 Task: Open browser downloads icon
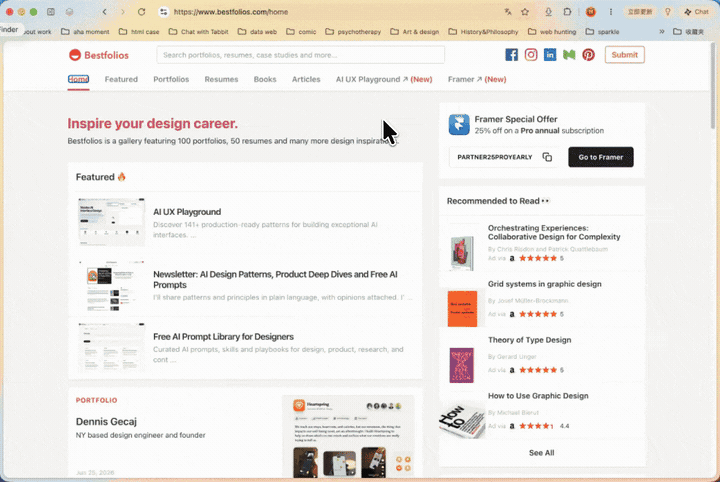[548, 12]
